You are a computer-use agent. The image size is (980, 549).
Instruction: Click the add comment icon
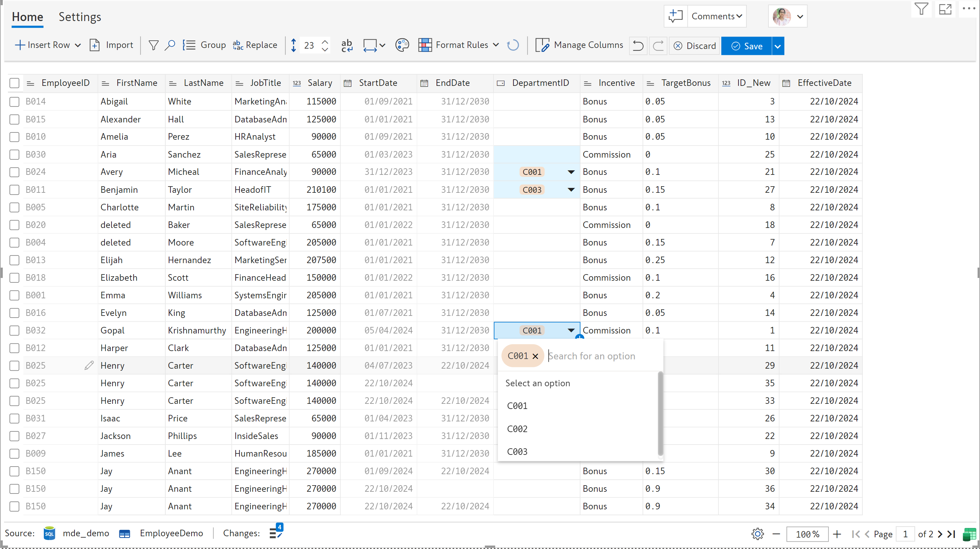675,16
